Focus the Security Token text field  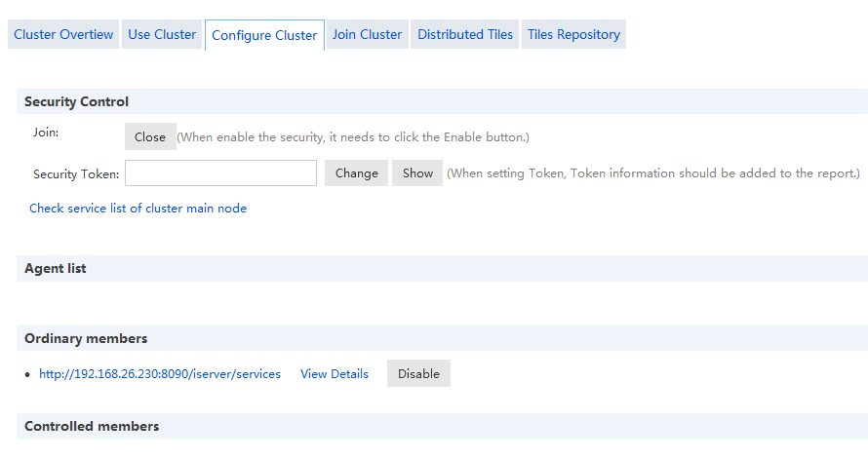pyautogui.click(x=220, y=173)
